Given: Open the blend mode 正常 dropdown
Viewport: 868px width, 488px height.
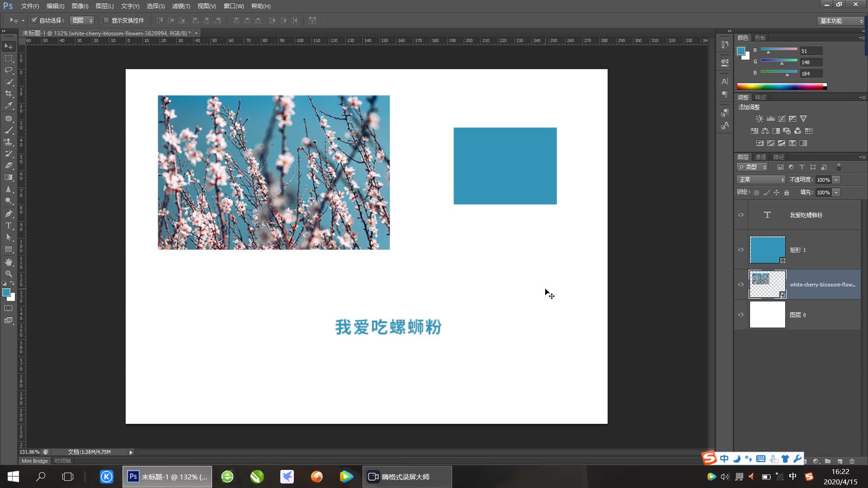Looking at the screenshot, I should tap(761, 180).
